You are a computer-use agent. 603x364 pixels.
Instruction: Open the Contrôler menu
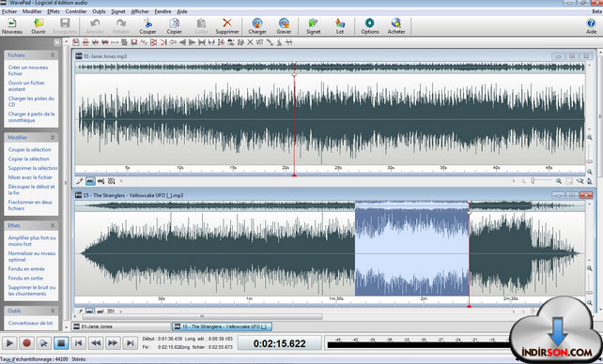tap(76, 11)
